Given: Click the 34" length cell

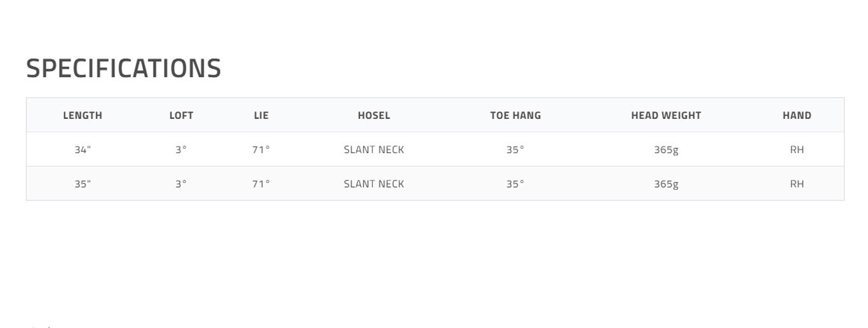Looking at the screenshot, I should (83, 149).
